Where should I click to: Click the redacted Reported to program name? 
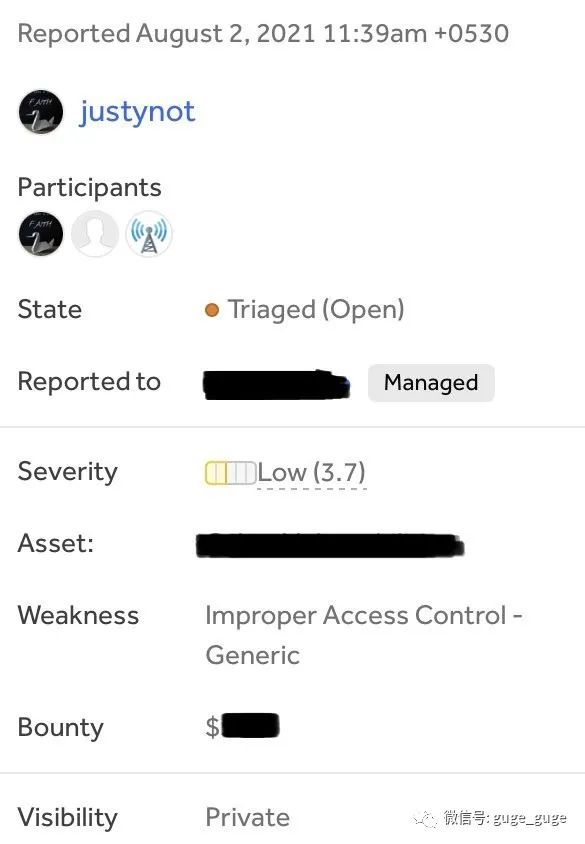tap(277, 384)
